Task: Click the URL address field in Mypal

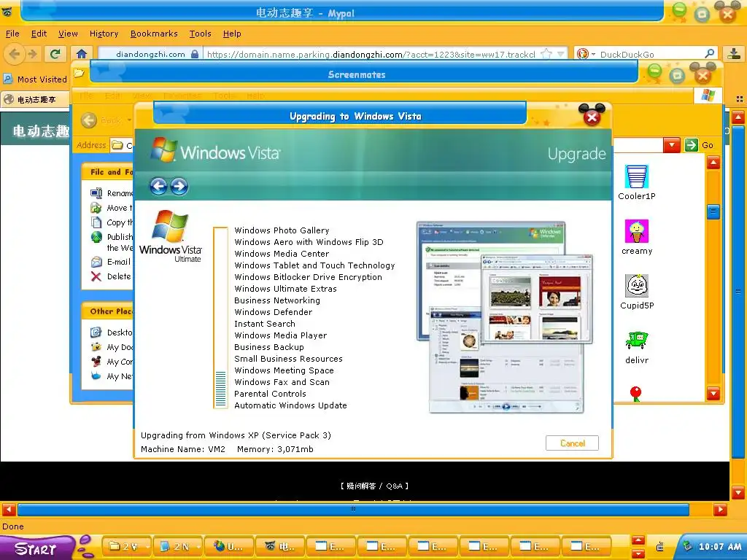Action: [371, 54]
